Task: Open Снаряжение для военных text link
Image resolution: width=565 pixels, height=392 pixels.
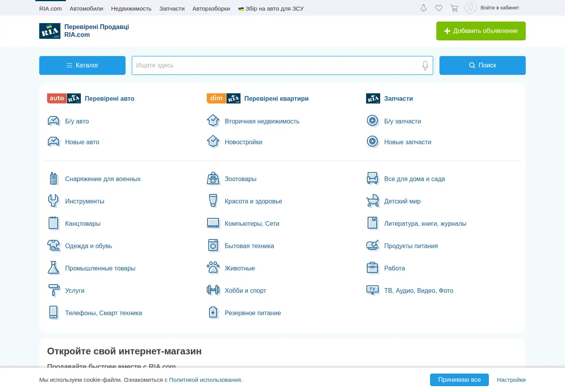Action: tap(103, 179)
